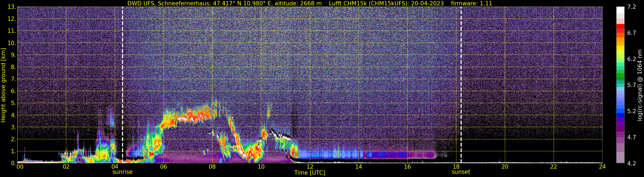Click the 'Time [UTC]' axis label
The height and width of the screenshot is (177, 644).
tap(310, 173)
